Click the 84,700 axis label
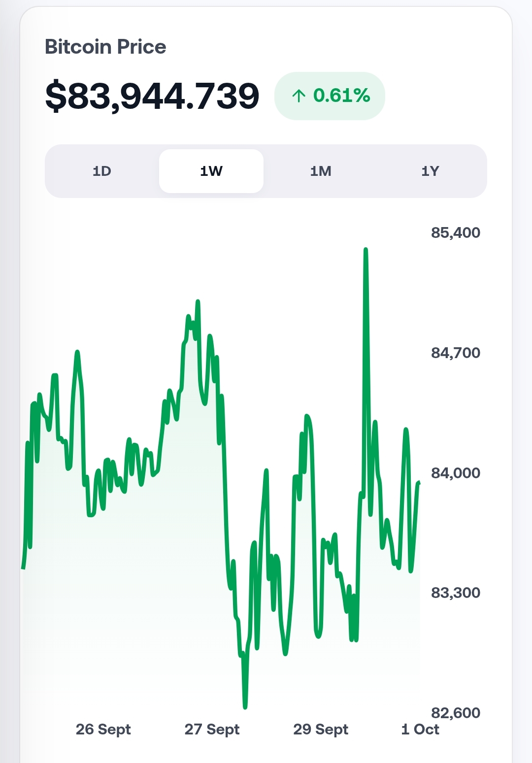The width and height of the screenshot is (532, 763). 456,353
